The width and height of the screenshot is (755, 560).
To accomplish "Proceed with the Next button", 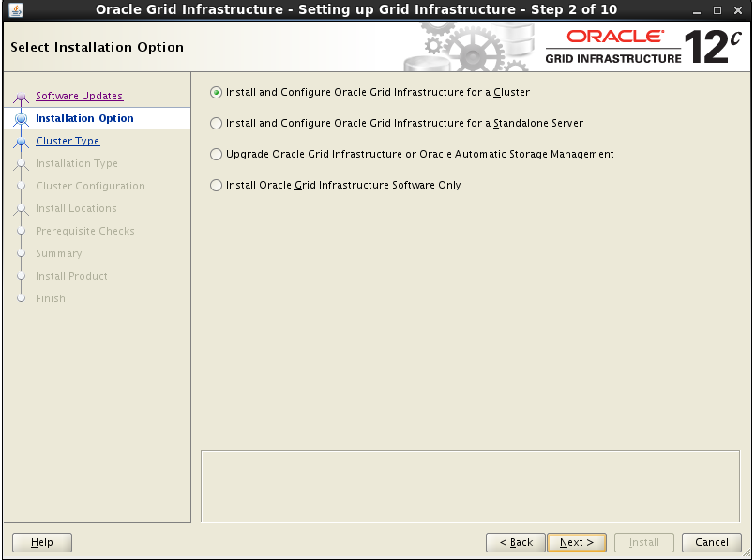I will 577,543.
